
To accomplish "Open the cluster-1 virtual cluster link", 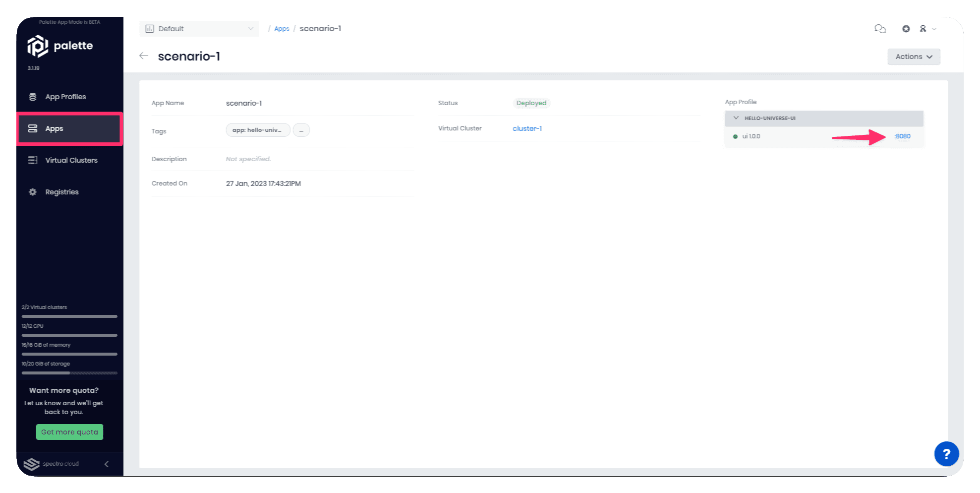I will click(x=527, y=128).
